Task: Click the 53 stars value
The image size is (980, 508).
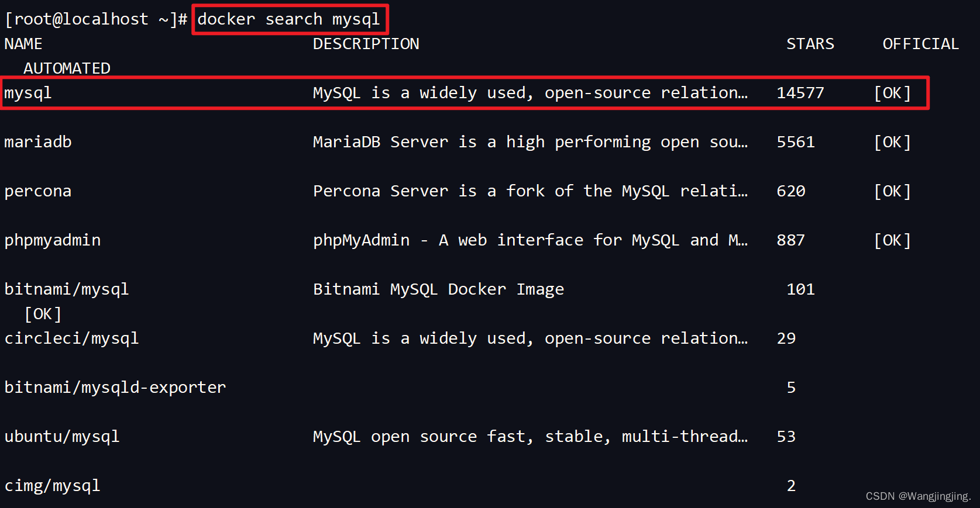Action: [x=786, y=437]
